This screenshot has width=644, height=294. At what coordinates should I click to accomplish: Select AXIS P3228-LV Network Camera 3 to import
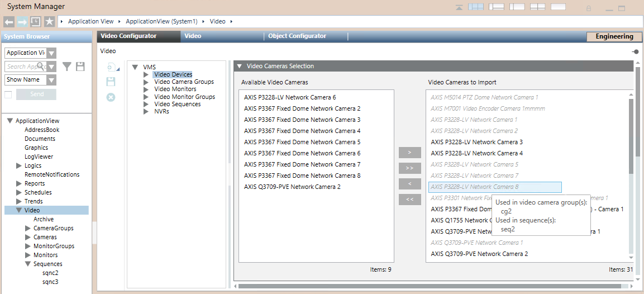pyautogui.click(x=477, y=142)
